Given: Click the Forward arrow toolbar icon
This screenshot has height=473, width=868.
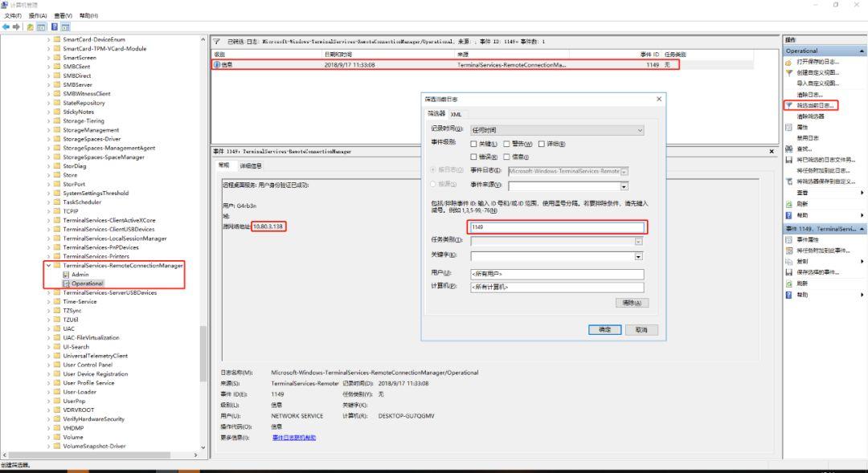Looking at the screenshot, I should (x=16, y=27).
